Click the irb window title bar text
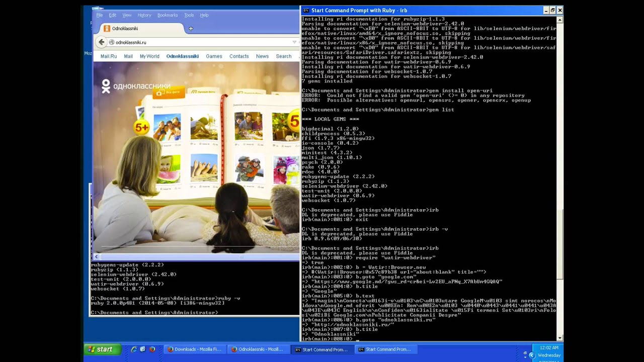This screenshot has height=362, width=644. (359, 10)
